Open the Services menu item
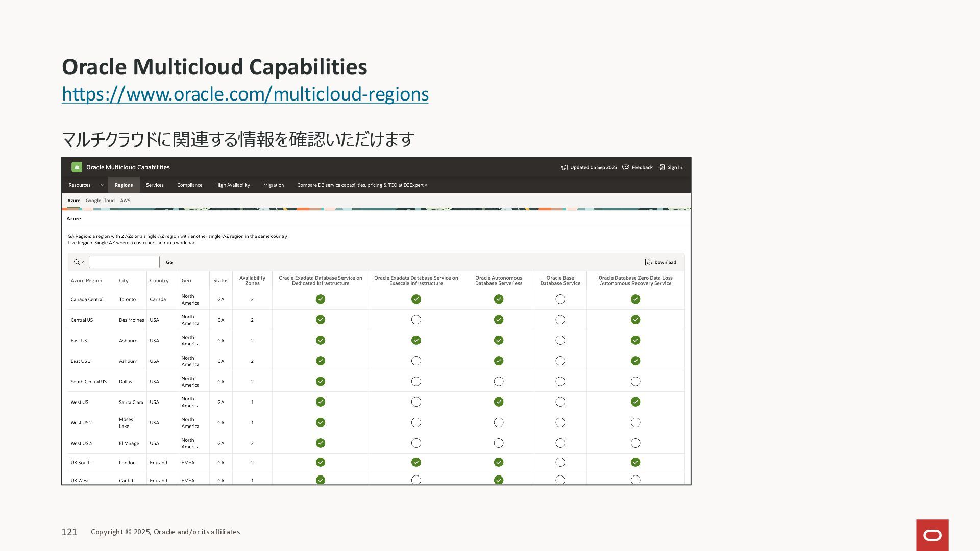Image resolution: width=980 pixels, height=551 pixels. click(155, 185)
